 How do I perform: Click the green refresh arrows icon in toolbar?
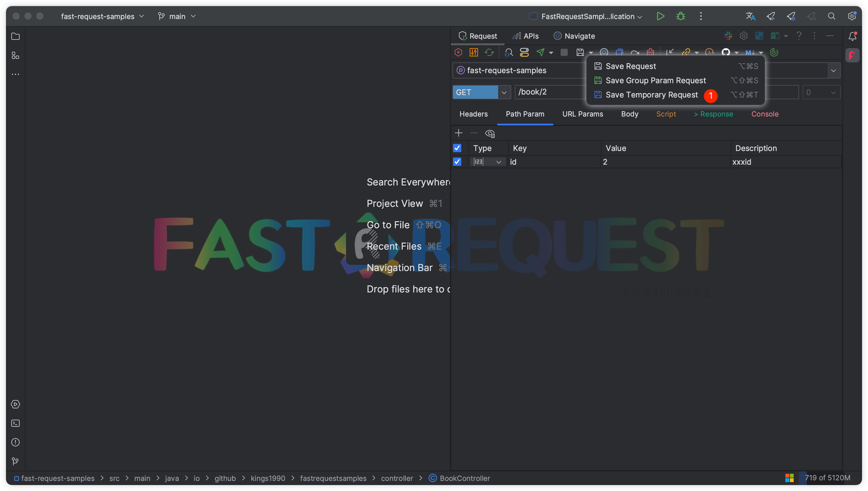pos(489,52)
